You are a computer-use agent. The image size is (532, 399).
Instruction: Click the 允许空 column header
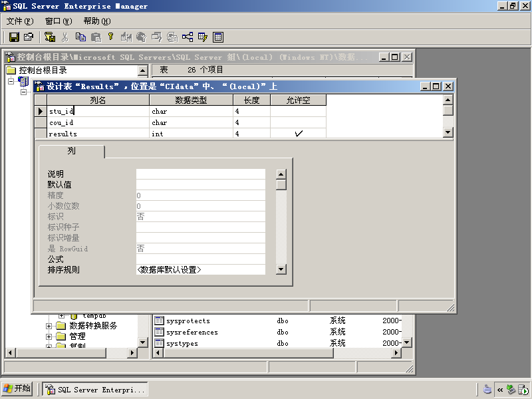pyautogui.click(x=298, y=100)
